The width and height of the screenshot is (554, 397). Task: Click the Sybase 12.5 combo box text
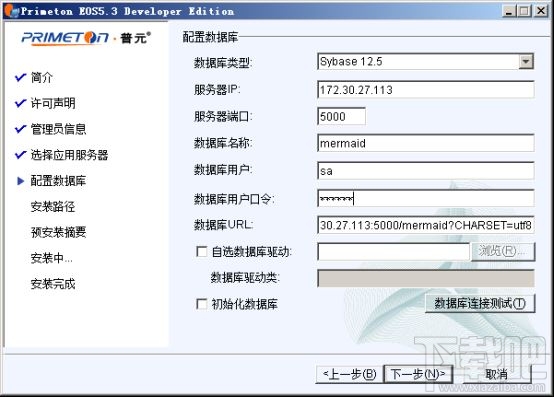tap(351, 61)
